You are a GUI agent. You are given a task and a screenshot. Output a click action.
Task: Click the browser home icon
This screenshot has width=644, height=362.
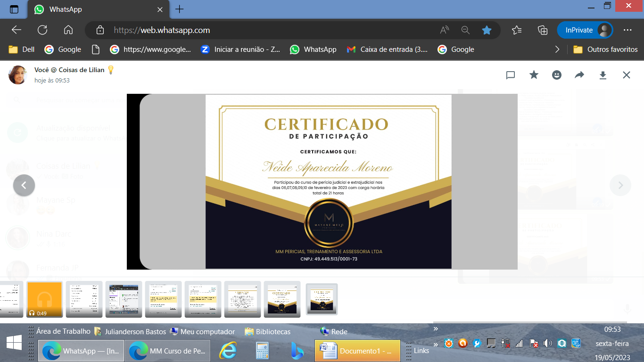pos(68,30)
